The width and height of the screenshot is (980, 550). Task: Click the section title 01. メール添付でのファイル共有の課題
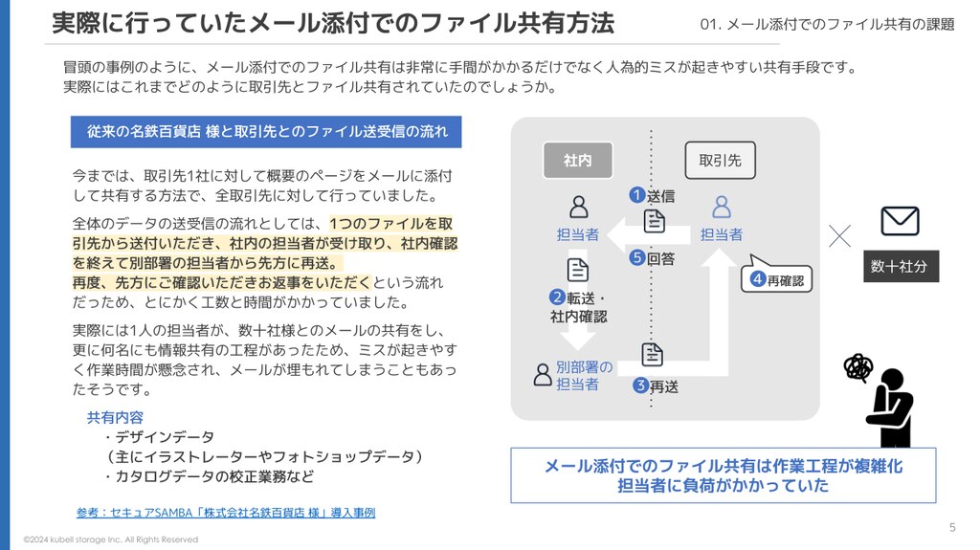click(827, 24)
